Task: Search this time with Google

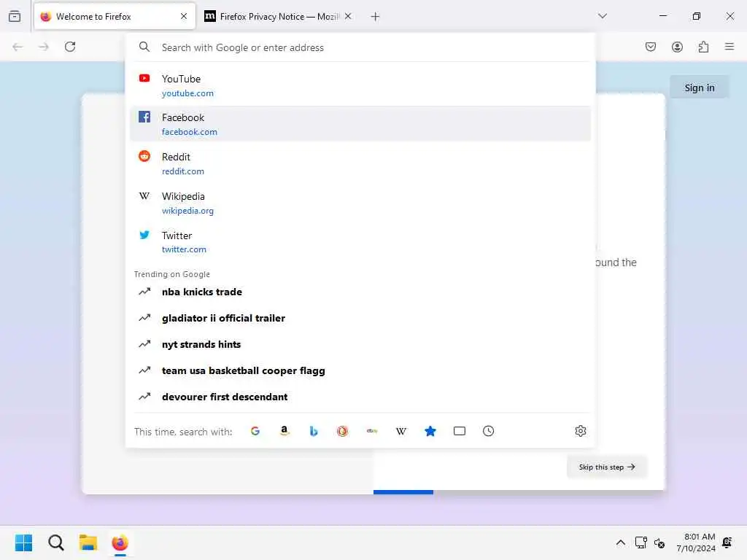Action: point(255,431)
